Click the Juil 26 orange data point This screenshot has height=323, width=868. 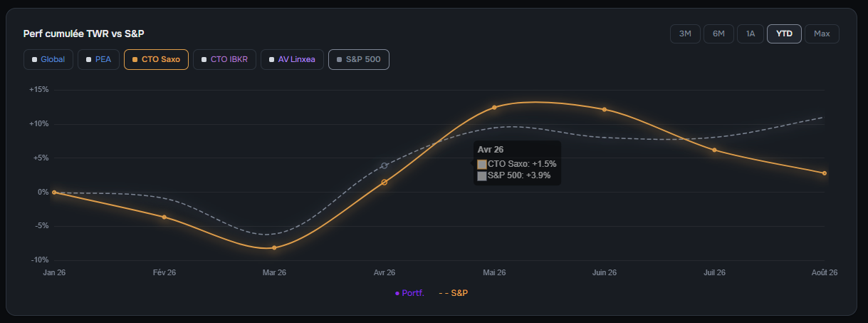(x=714, y=150)
